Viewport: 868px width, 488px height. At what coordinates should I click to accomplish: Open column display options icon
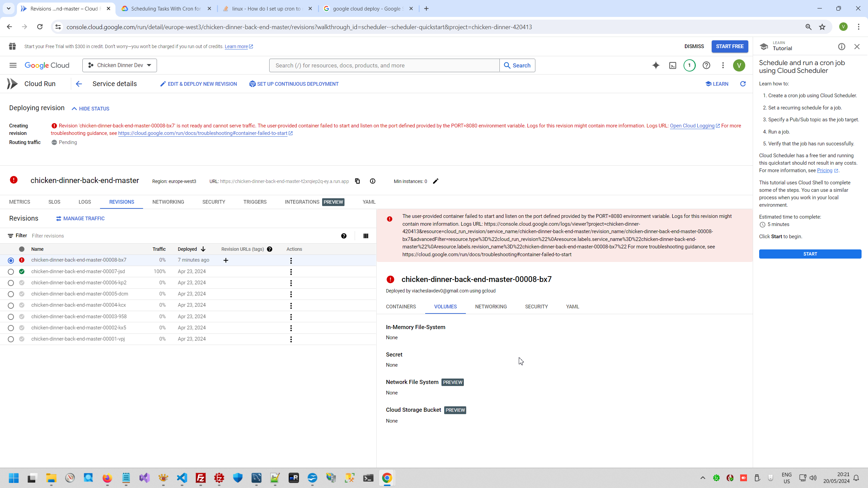(366, 236)
